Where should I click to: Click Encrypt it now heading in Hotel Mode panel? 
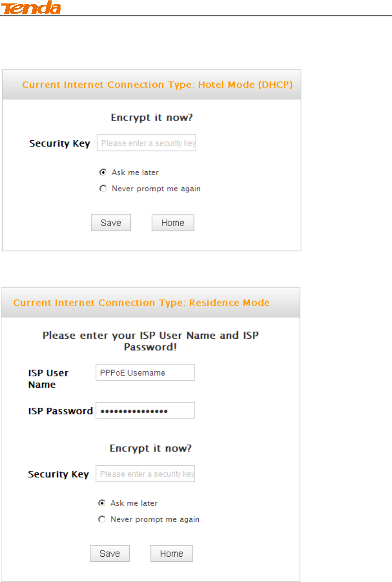[x=152, y=118]
